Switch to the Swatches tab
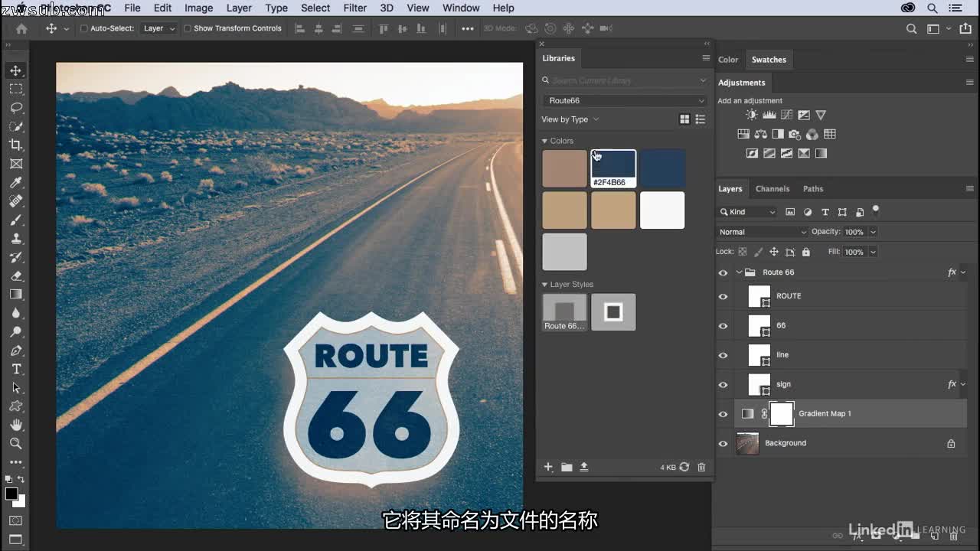Viewport: 980px width, 551px height. click(769, 60)
